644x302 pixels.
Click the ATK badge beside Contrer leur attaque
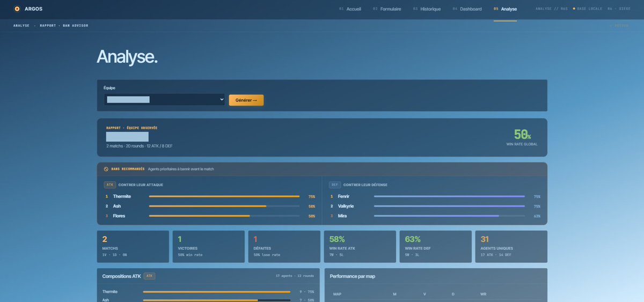click(x=109, y=185)
